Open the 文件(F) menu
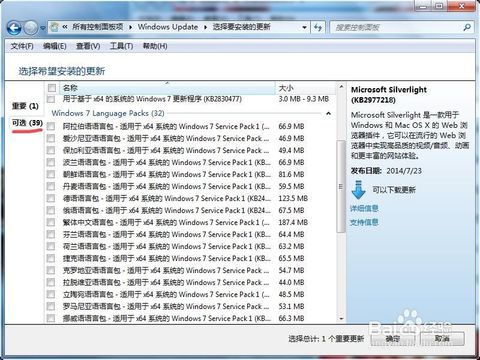This screenshot has height=360, width=480. tap(22, 46)
